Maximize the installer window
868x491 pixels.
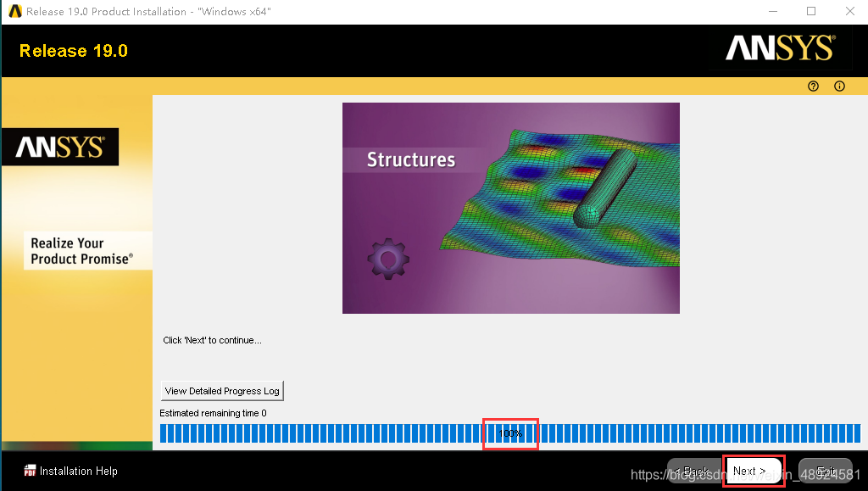click(x=811, y=11)
